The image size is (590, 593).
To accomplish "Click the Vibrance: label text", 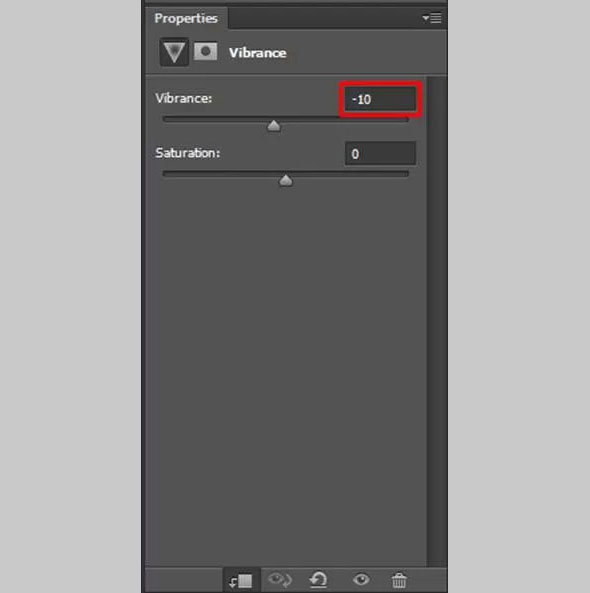I will pos(184,98).
